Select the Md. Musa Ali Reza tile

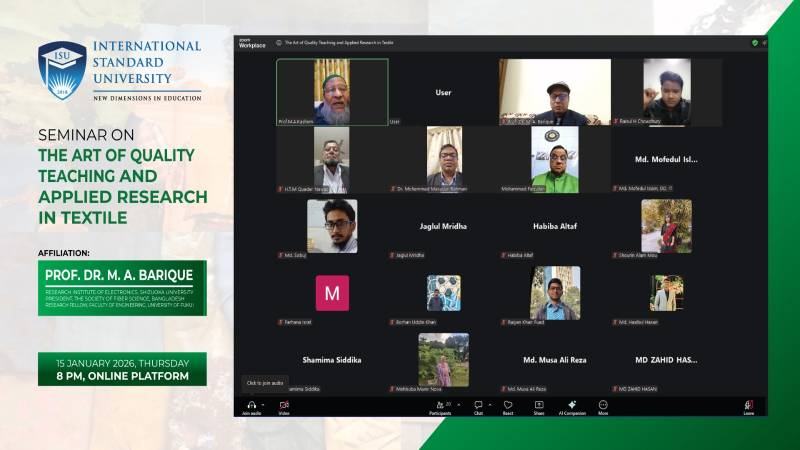coord(555,360)
